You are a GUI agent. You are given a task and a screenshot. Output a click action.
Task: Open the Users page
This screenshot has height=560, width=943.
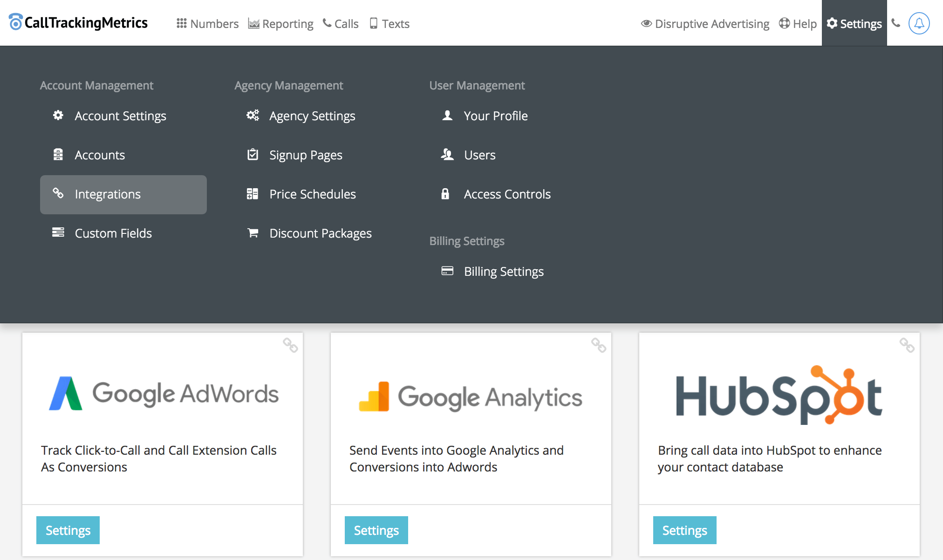480,155
